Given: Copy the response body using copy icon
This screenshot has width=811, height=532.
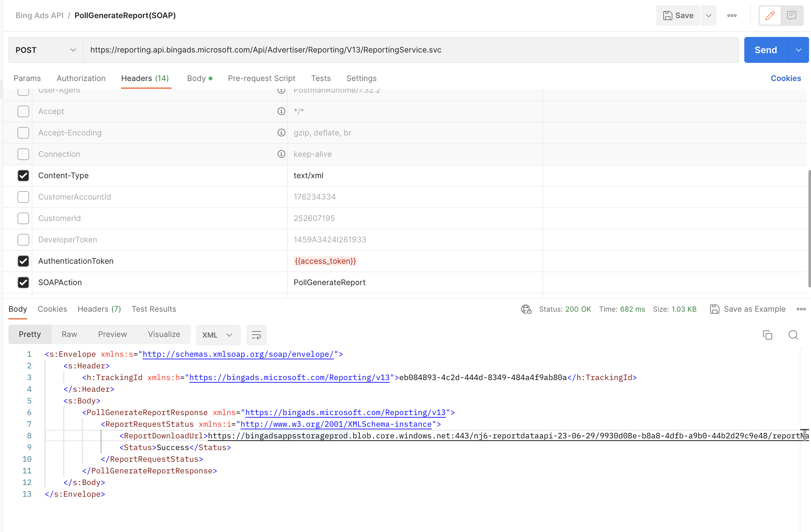Looking at the screenshot, I should (x=767, y=335).
